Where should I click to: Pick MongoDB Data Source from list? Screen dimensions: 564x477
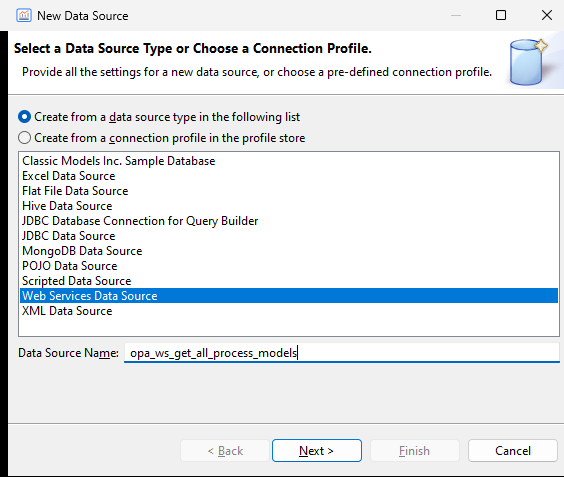coord(82,251)
